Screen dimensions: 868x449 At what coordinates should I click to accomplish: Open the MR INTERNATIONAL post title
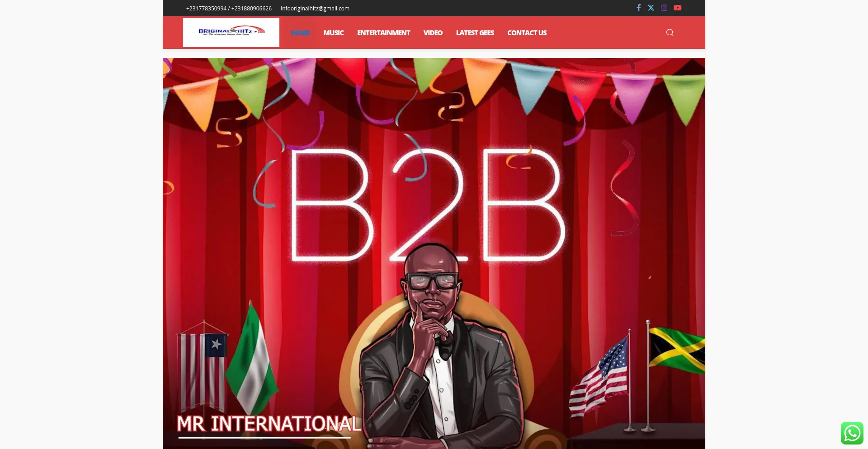tap(269, 424)
